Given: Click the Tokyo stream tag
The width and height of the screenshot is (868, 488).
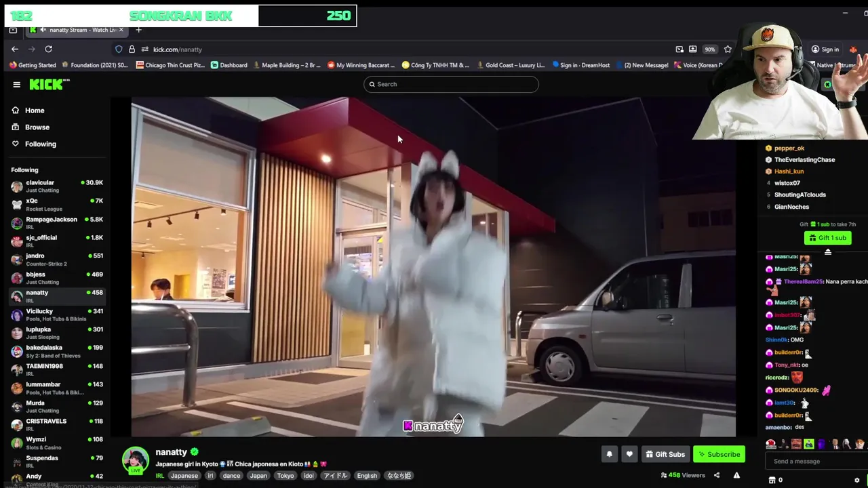Looking at the screenshot, I should click(285, 476).
